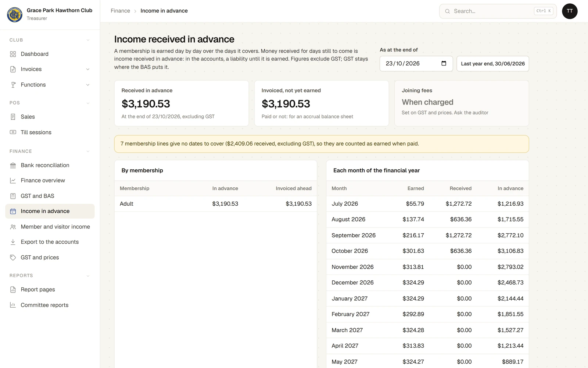Click Last year end, 30/06/2026 button

tap(492, 64)
